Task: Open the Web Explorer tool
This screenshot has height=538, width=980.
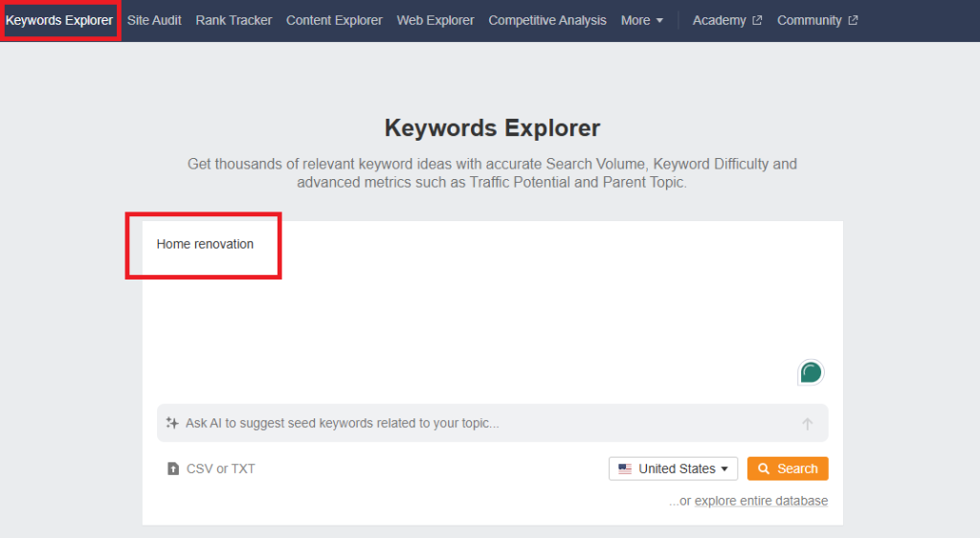Action: 435,20
